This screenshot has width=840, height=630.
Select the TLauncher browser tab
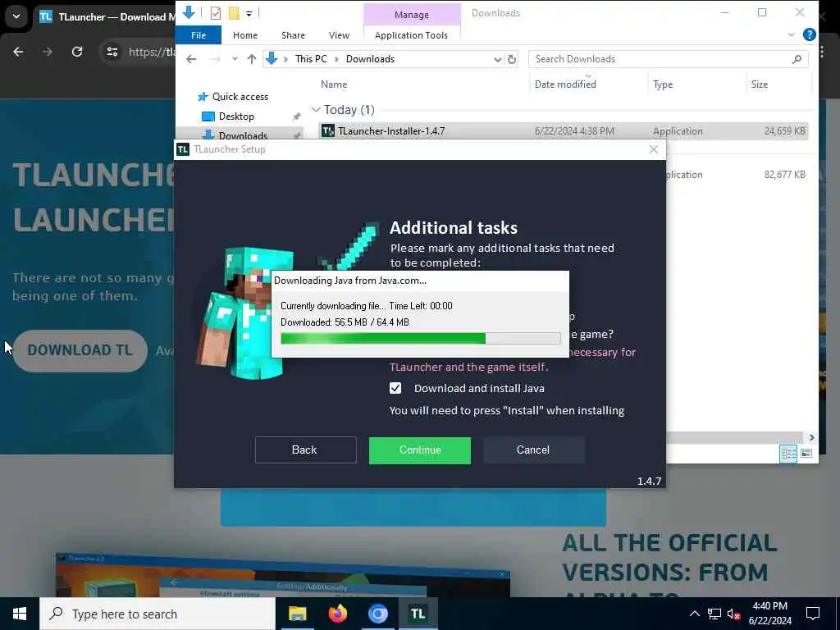tap(107, 16)
